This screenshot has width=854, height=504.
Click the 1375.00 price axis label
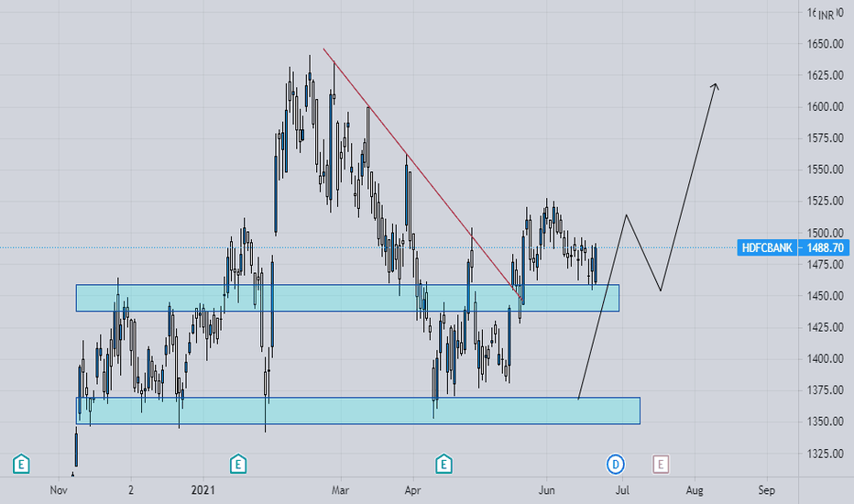pyautogui.click(x=825, y=390)
